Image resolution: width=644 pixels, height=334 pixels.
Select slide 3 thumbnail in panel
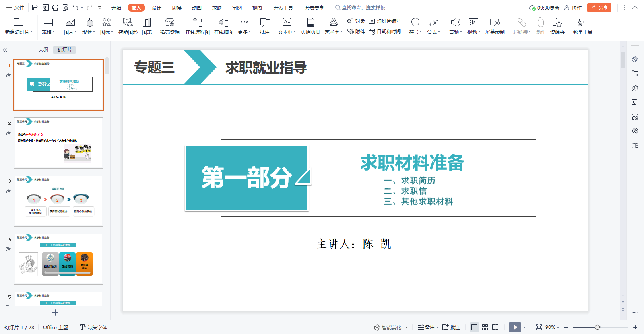click(58, 200)
